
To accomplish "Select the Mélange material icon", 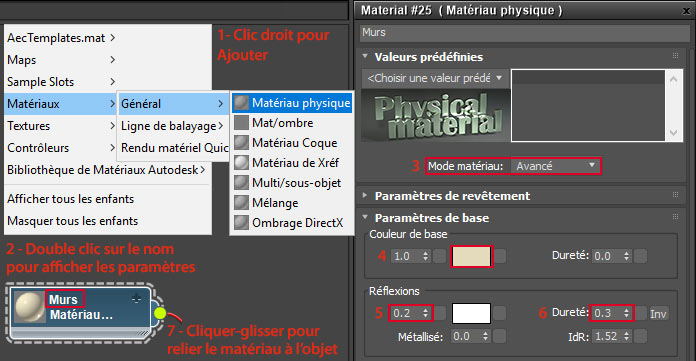I will tap(241, 203).
